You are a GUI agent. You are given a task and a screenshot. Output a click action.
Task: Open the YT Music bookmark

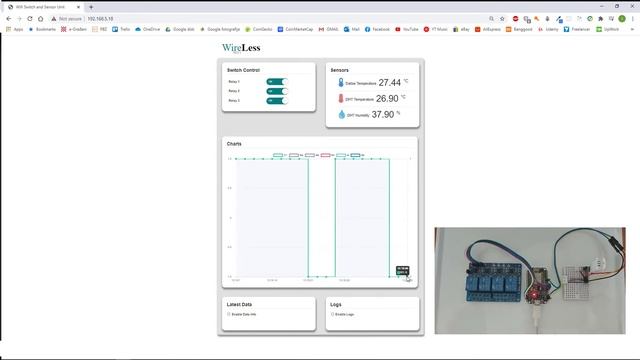436,29
